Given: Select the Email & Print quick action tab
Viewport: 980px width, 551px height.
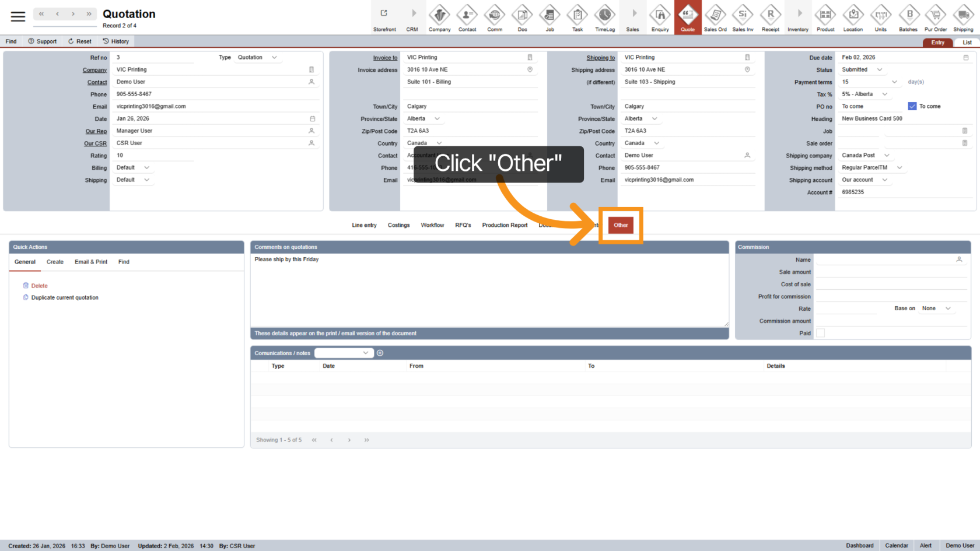Looking at the screenshot, I should (91, 262).
